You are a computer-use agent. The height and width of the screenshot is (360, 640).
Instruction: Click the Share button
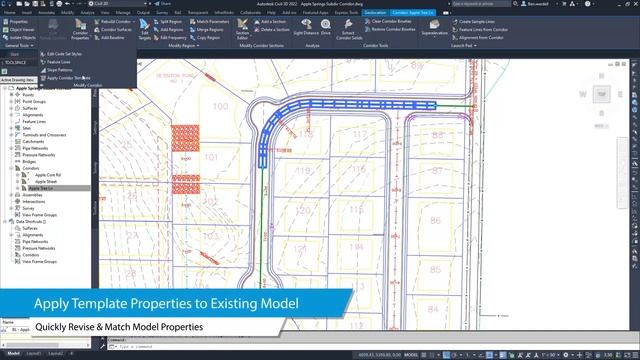[x=162, y=4]
